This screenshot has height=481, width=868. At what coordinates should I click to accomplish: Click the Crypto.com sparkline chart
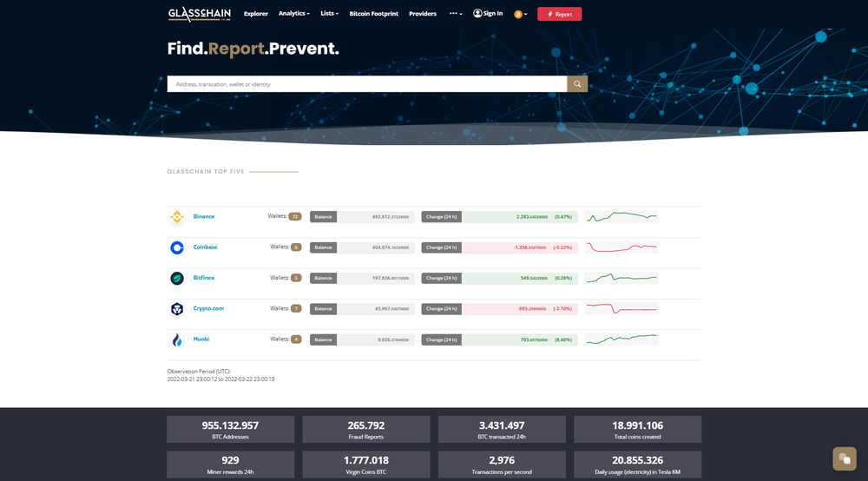pyautogui.click(x=621, y=309)
